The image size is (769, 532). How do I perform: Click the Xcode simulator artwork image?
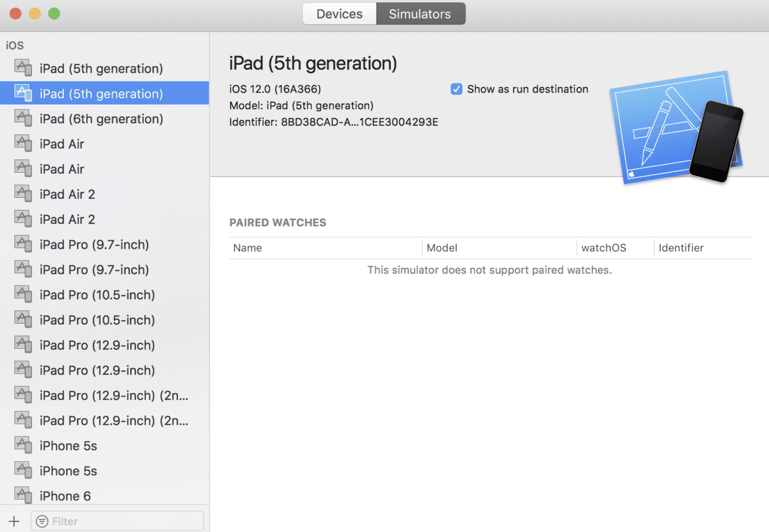[x=677, y=127]
